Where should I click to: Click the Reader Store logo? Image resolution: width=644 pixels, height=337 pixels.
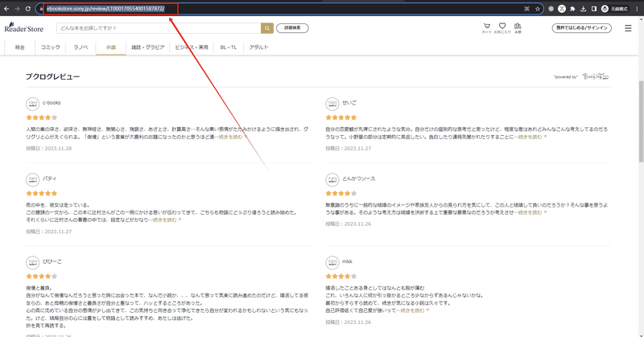click(24, 27)
